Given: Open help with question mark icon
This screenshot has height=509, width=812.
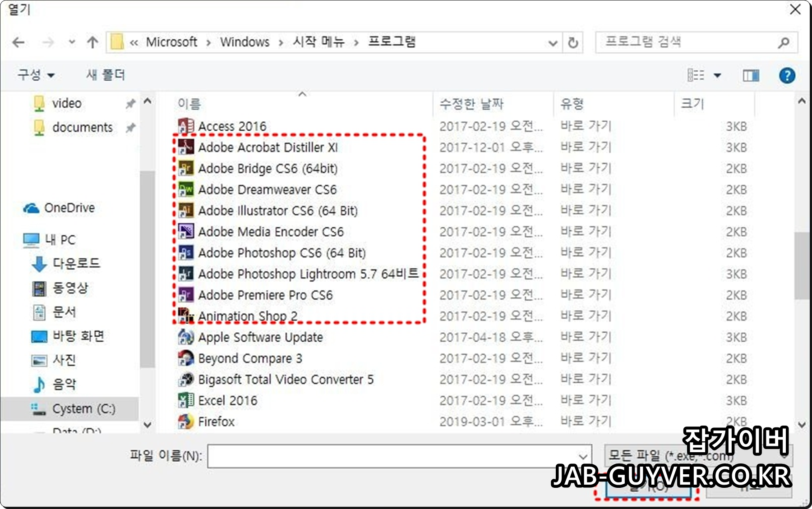Looking at the screenshot, I should (787, 75).
